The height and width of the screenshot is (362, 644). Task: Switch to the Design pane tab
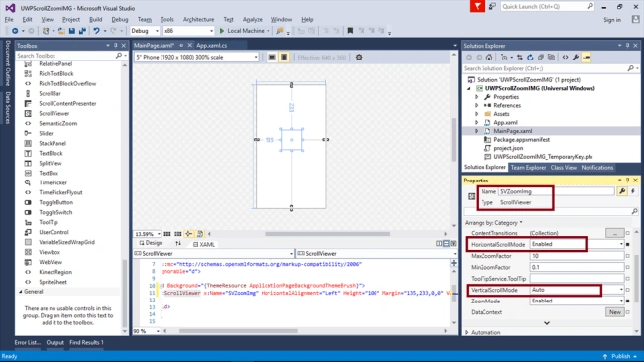click(x=151, y=244)
